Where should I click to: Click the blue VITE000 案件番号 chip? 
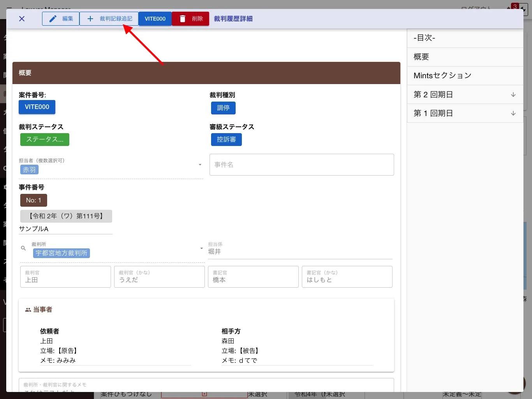(37, 107)
